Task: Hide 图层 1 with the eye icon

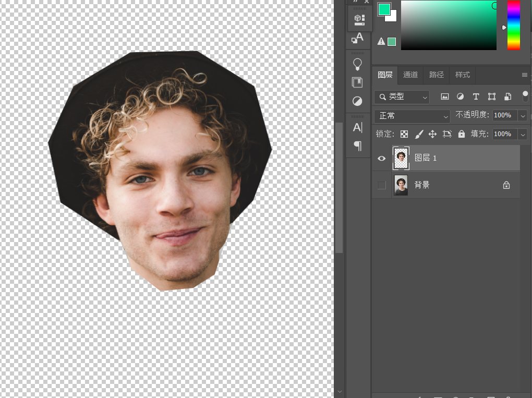Action: (381, 158)
